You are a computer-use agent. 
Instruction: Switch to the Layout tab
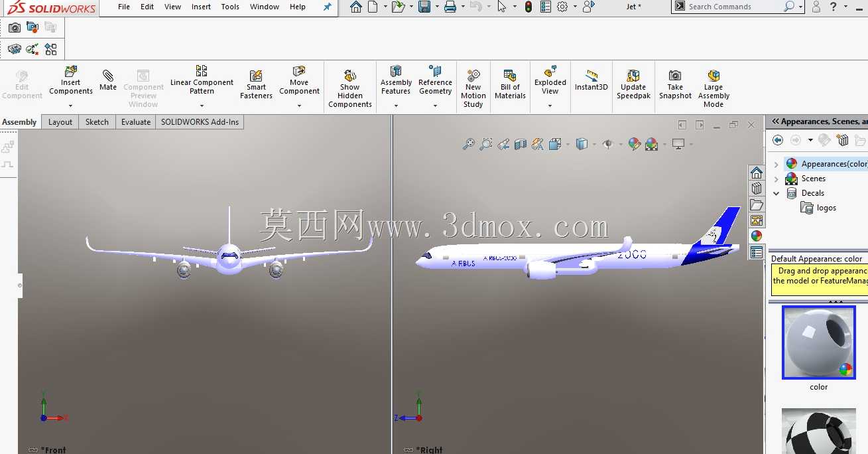[60, 122]
